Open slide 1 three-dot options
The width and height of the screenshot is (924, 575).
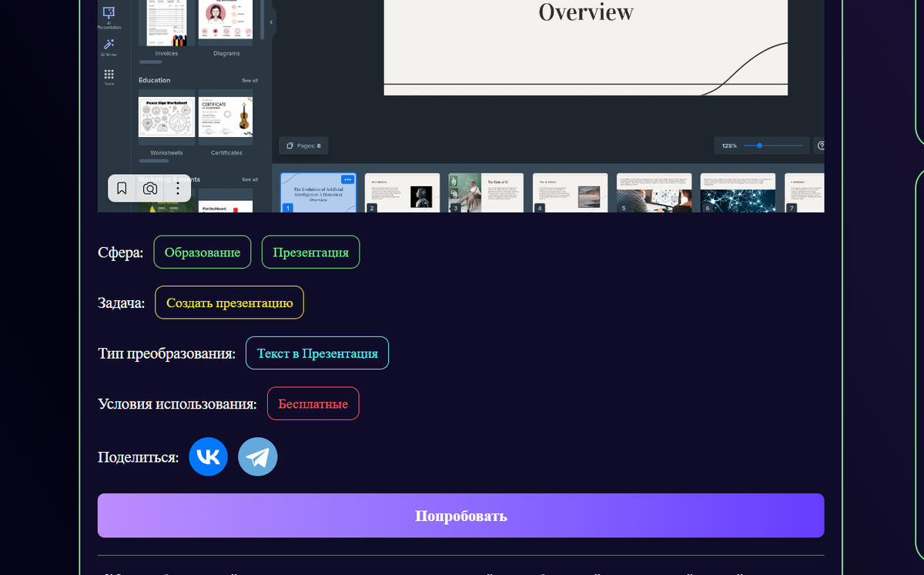(x=347, y=179)
